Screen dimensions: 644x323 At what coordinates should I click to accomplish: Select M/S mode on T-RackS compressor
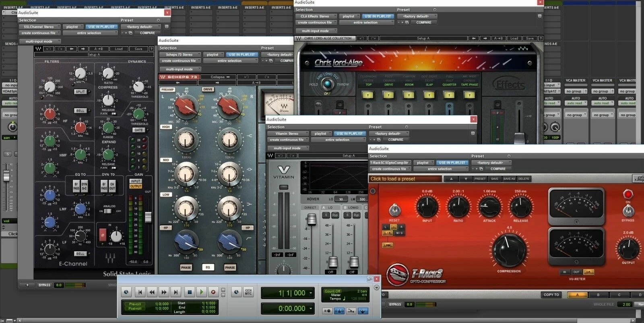399,233
